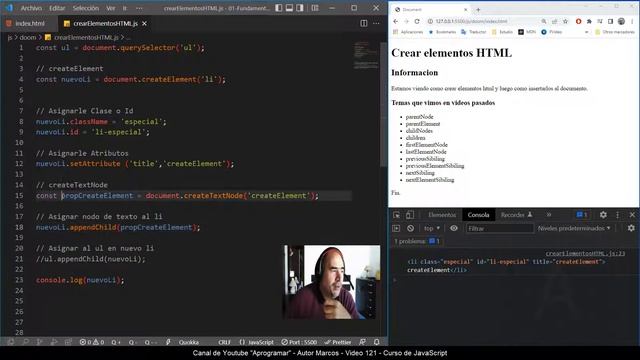Expand the hidden menus with the ellipsis

pos(139,8)
